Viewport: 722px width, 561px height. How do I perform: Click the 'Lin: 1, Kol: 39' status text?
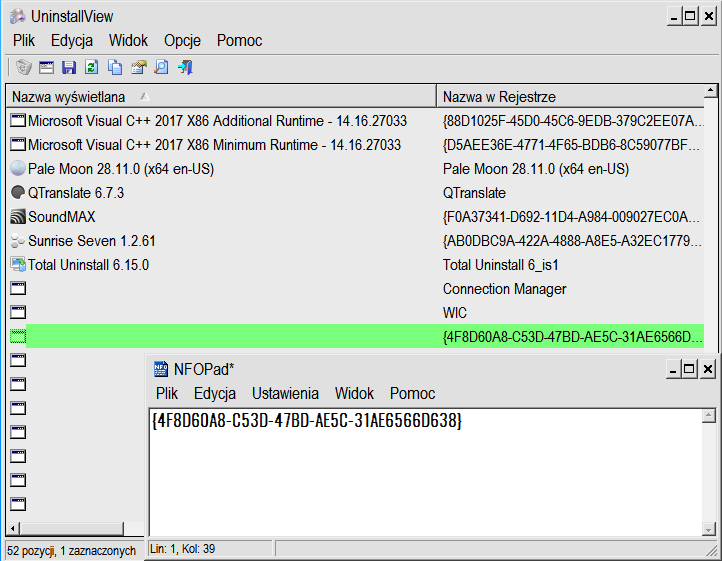click(x=183, y=549)
